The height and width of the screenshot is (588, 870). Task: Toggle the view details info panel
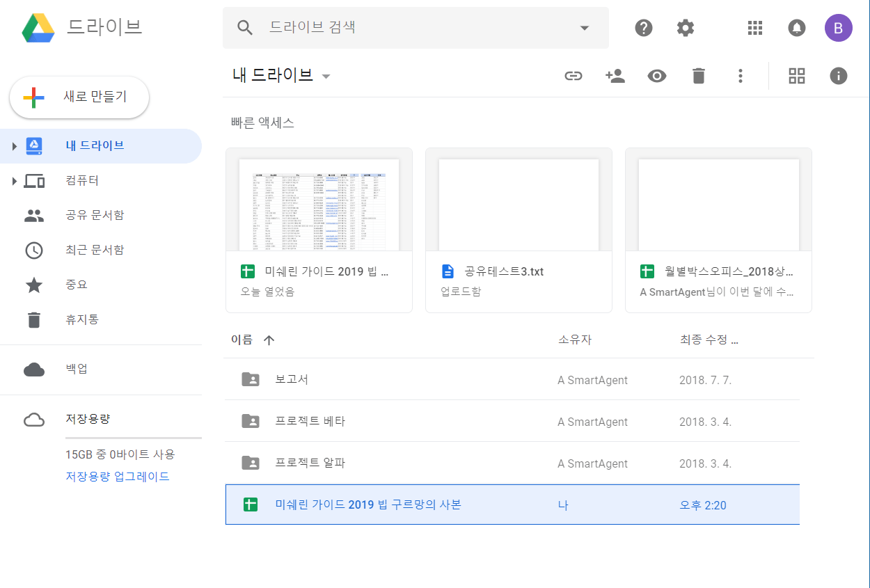[x=839, y=76]
